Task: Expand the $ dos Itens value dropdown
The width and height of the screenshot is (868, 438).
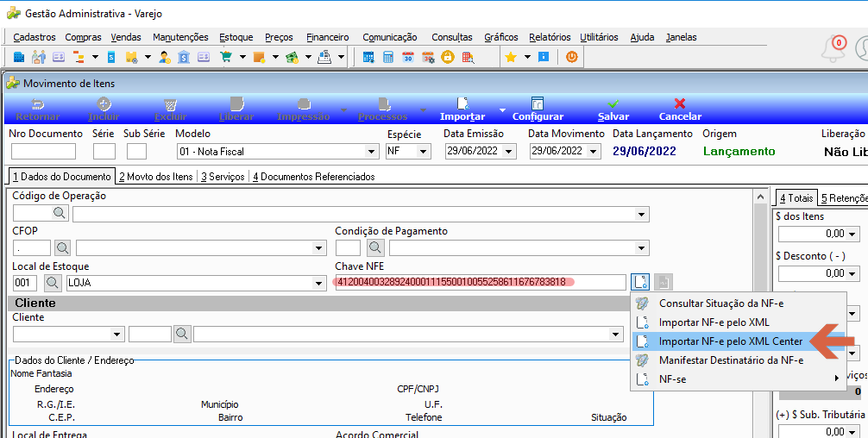Action: 852,234
